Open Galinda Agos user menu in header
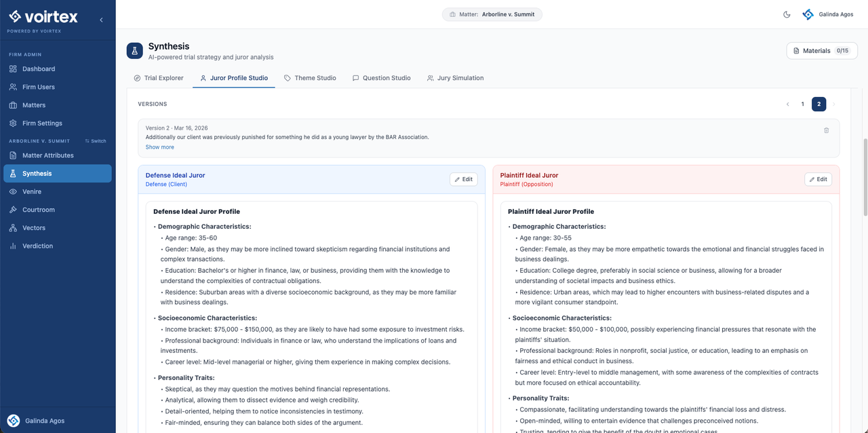868x433 pixels. point(828,14)
